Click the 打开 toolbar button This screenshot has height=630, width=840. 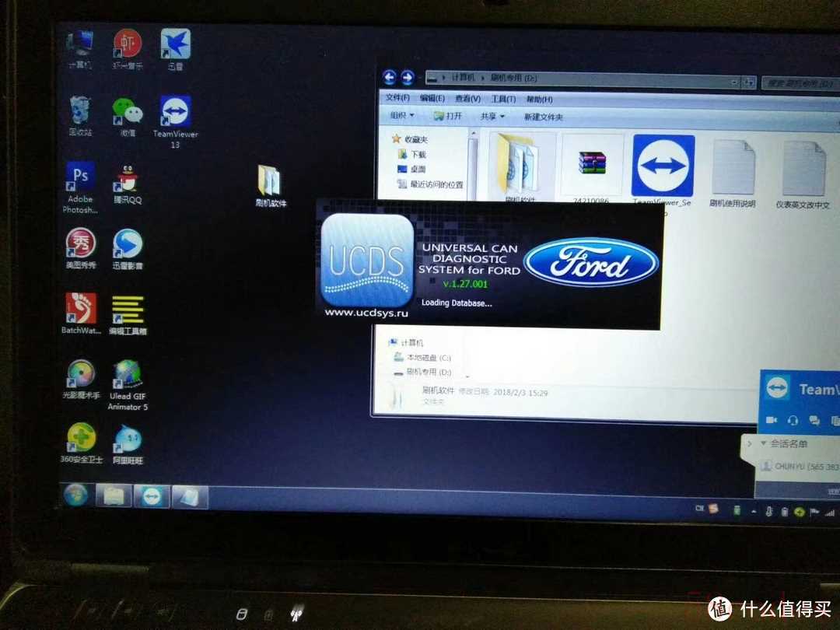[x=448, y=116]
